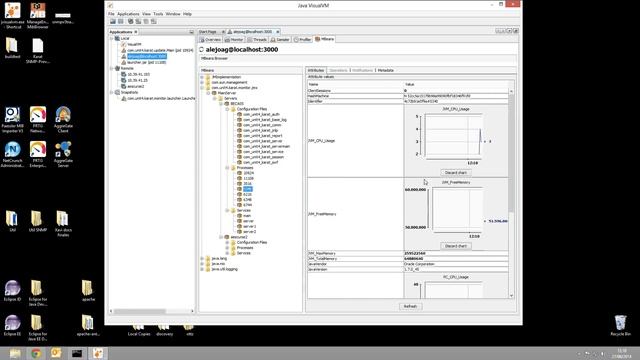640x360 pixels.
Task: Expand the java.lang MBean node
Action: (202, 258)
